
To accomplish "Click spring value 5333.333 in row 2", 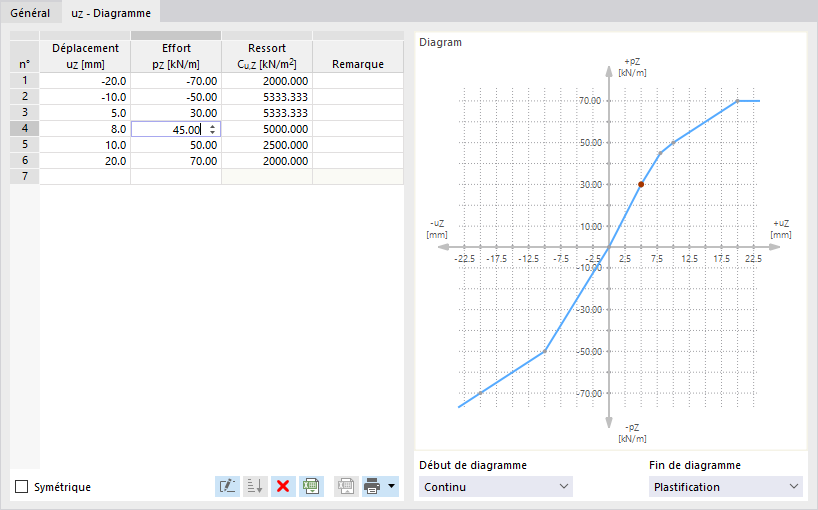I will [x=267, y=96].
